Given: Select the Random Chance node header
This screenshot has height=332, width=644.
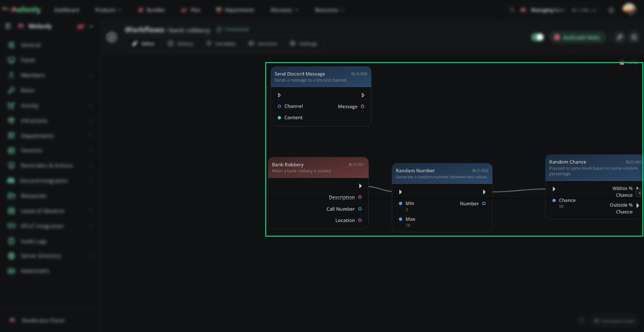Looking at the screenshot, I should click(594, 168).
